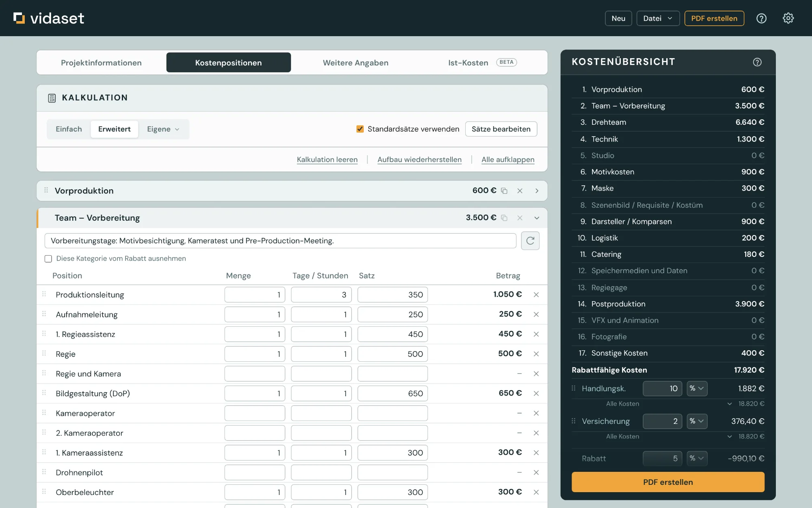Regenerate the category description text

click(x=530, y=241)
